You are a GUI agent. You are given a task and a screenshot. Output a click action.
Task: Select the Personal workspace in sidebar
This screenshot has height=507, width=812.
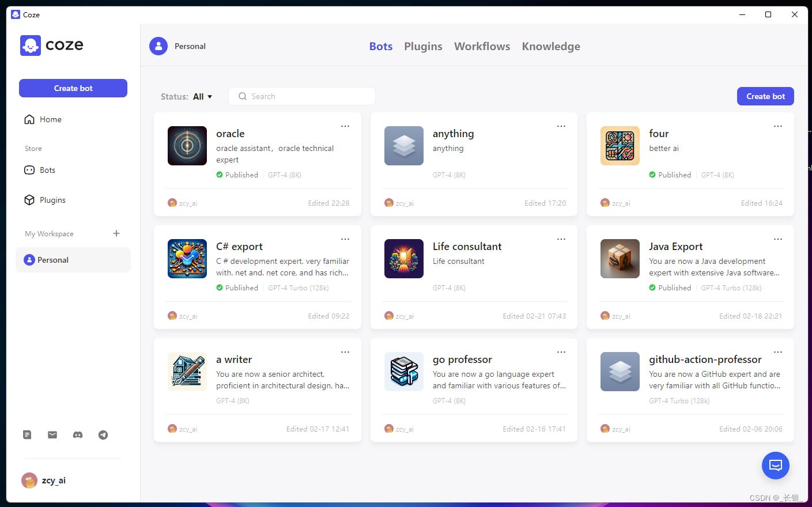(x=73, y=260)
